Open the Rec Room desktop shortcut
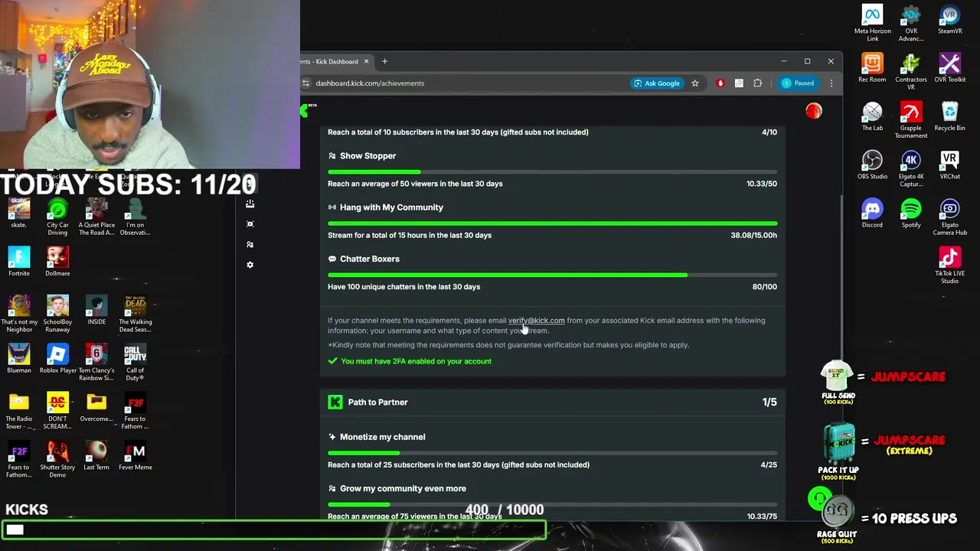The width and height of the screenshot is (980, 551). point(872,67)
